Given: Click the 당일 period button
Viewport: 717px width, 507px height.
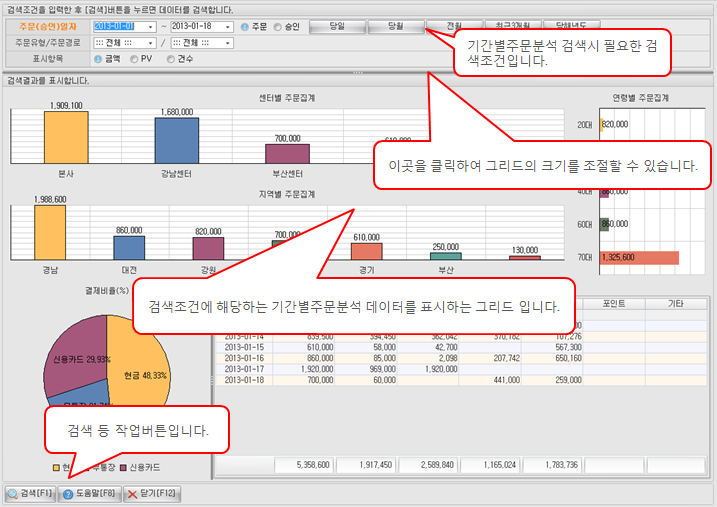Looking at the screenshot, I should [x=337, y=27].
